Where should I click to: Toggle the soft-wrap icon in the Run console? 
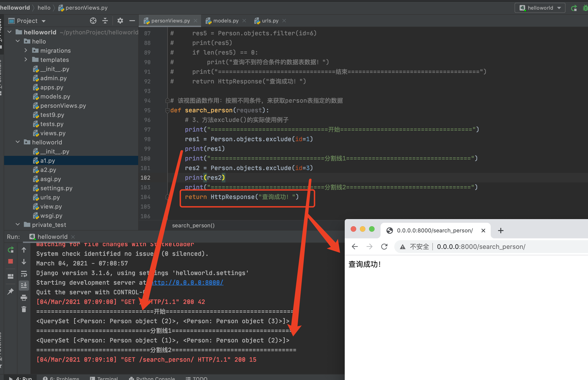(x=24, y=274)
